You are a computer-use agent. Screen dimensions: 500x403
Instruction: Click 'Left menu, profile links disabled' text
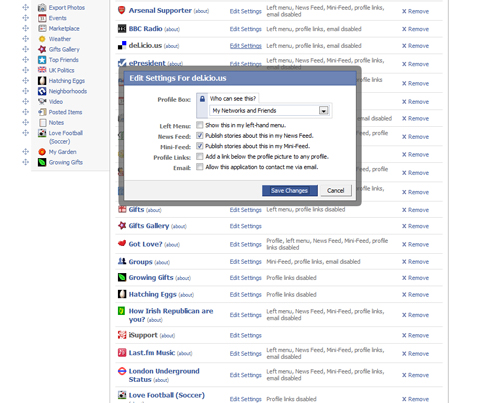(x=306, y=209)
